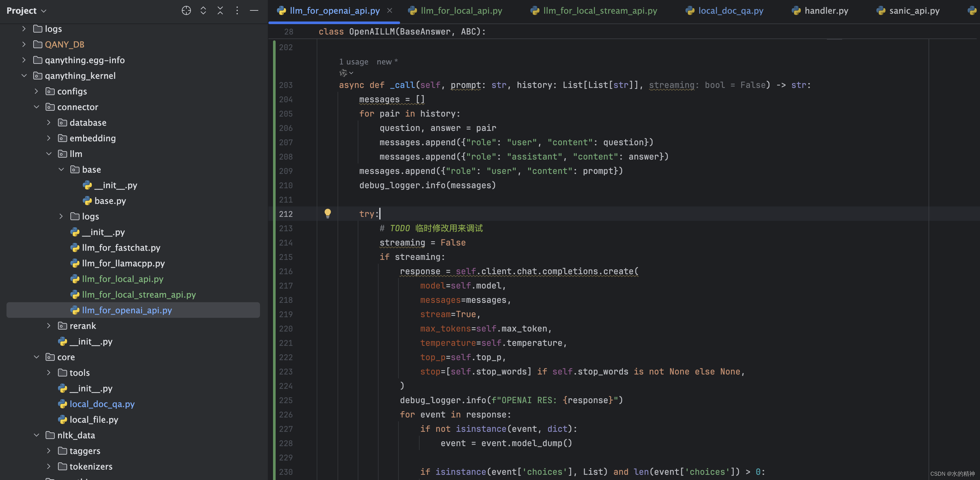Collapse the nltk_data folder
980x480 pixels.
point(36,435)
